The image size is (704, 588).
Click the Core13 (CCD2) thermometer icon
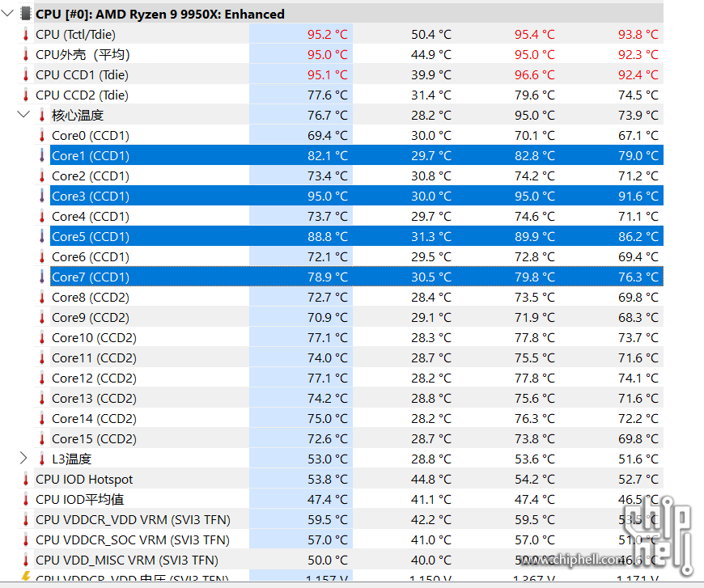42,398
